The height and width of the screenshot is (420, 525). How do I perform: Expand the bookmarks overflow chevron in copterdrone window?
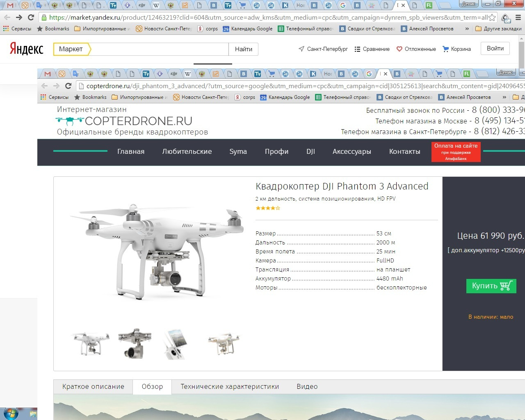(x=504, y=97)
